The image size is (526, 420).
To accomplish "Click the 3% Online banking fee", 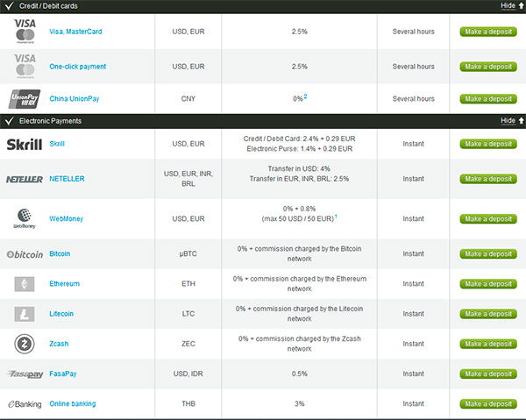I will pos(300,403).
